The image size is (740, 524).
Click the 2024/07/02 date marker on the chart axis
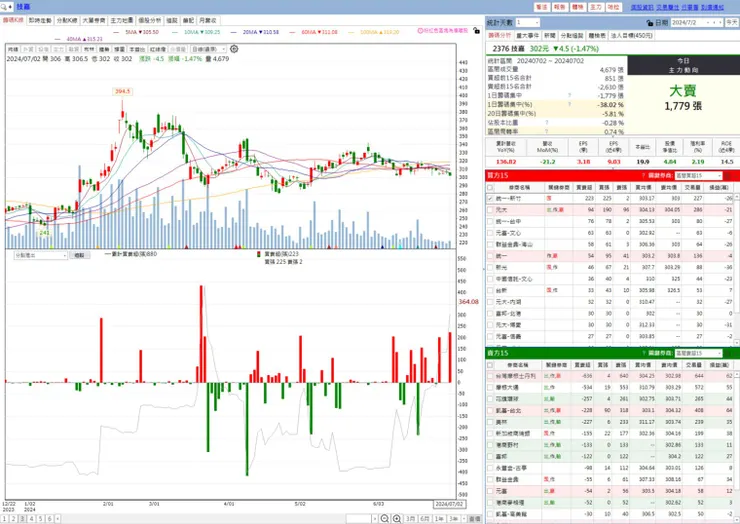449,504
